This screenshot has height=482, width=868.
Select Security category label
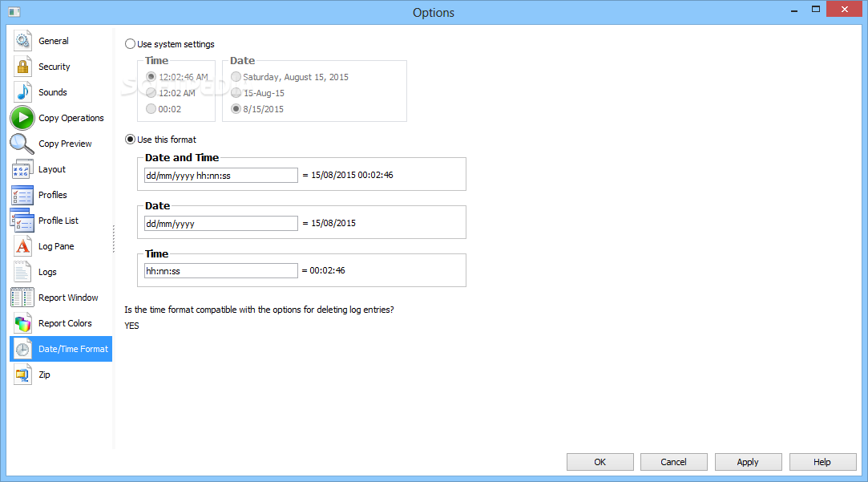[x=55, y=67]
